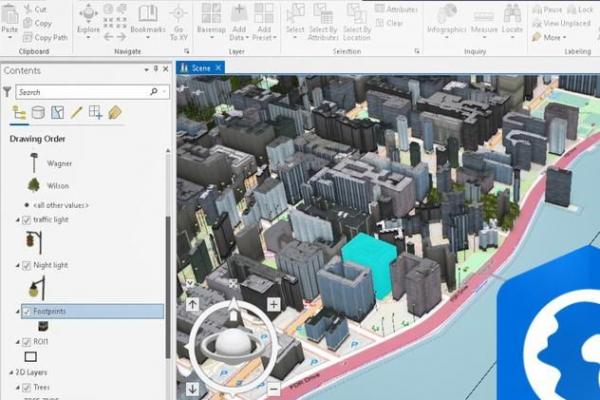Screen dimensions: 600x400
Task: Select List By Data Source icon
Action: point(38,112)
